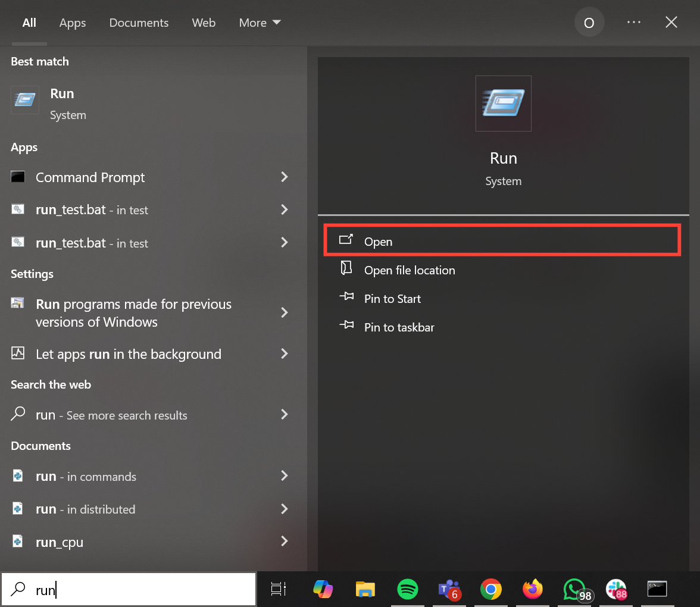The image size is (700, 607).
Task: Open Copilot from the taskbar
Action: 323,589
